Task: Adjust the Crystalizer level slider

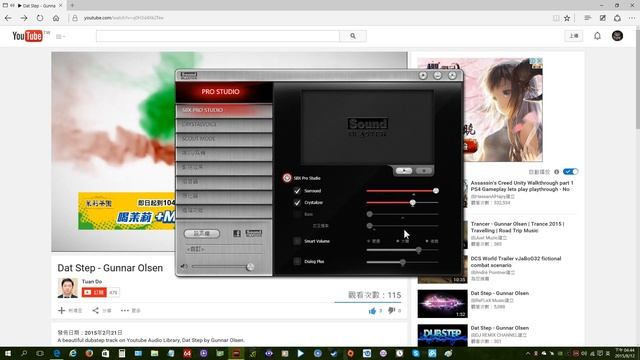Action: click(413, 202)
